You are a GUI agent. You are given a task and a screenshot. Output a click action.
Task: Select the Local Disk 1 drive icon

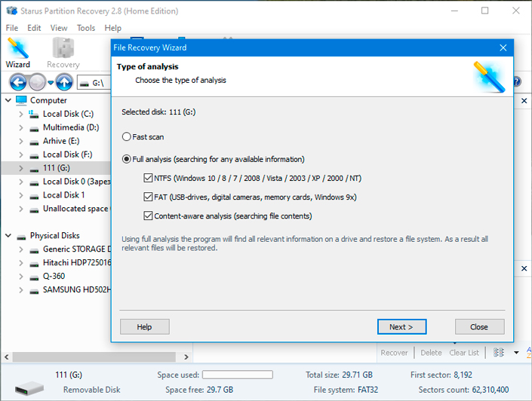click(x=34, y=197)
